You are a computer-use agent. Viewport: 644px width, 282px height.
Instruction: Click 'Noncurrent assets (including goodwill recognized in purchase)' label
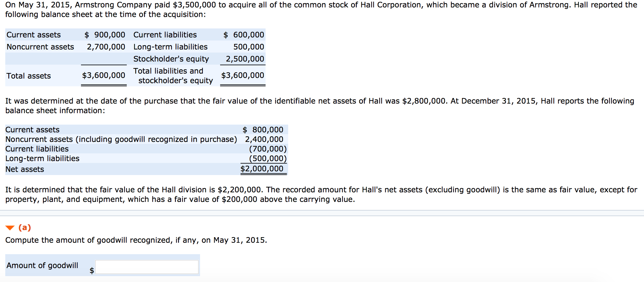[x=121, y=139]
